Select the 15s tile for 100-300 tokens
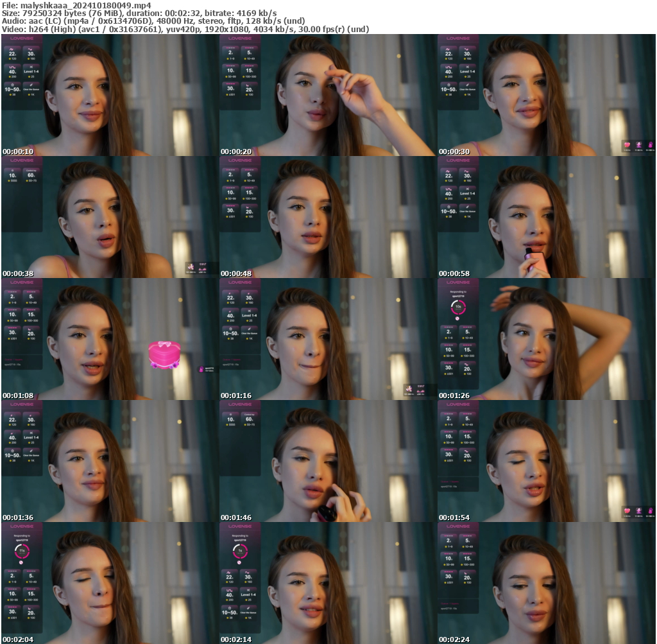This screenshot has height=644, width=657. (x=249, y=71)
